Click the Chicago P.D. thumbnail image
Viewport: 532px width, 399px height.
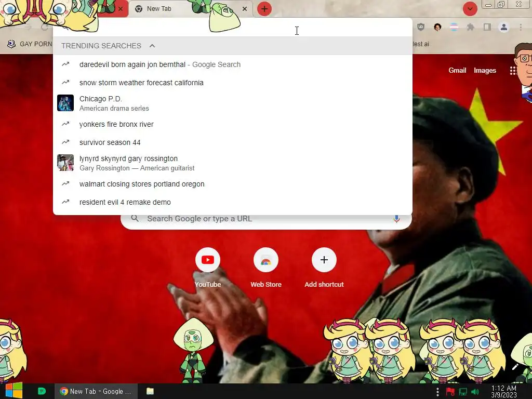pos(65,103)
